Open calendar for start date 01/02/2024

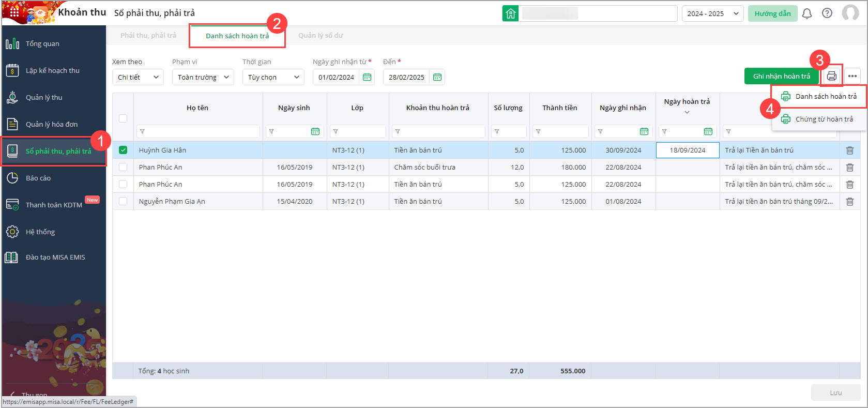point(367,77)
